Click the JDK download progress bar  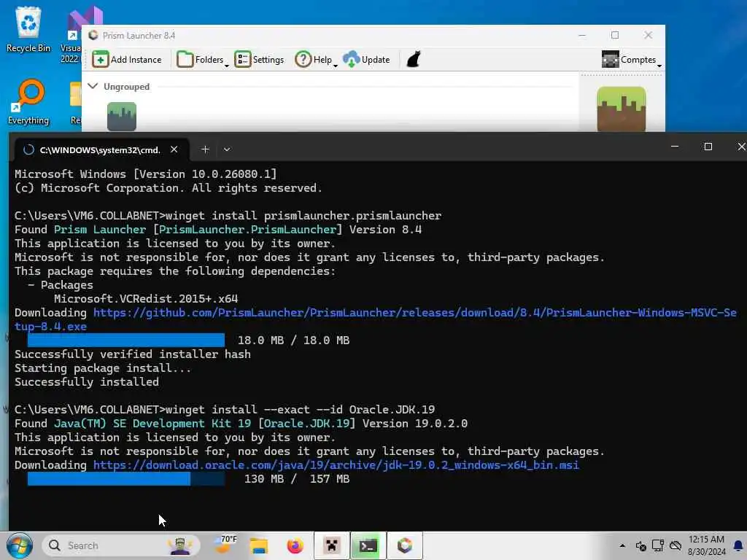click(125, 478)
